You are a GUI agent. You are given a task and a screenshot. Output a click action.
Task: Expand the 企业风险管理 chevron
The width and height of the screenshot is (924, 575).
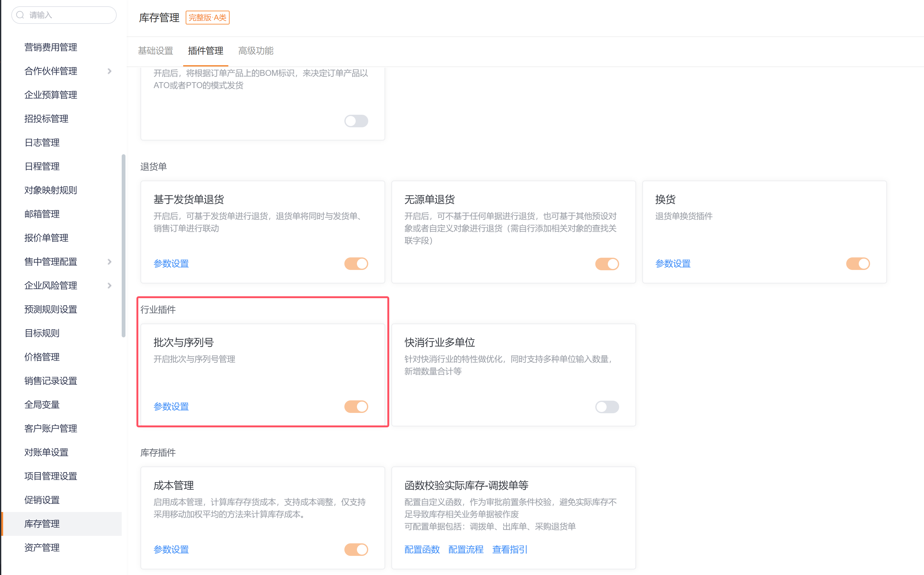(109, 286)
